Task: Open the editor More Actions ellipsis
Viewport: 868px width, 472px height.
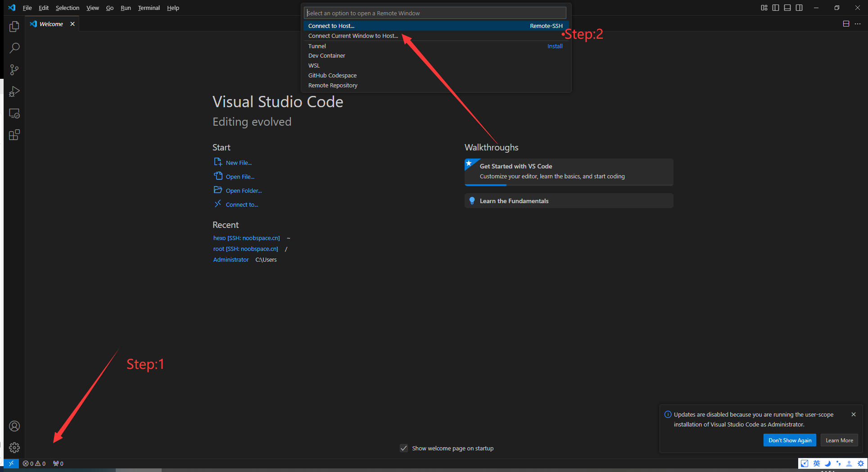Action: [x=858, y=24]
